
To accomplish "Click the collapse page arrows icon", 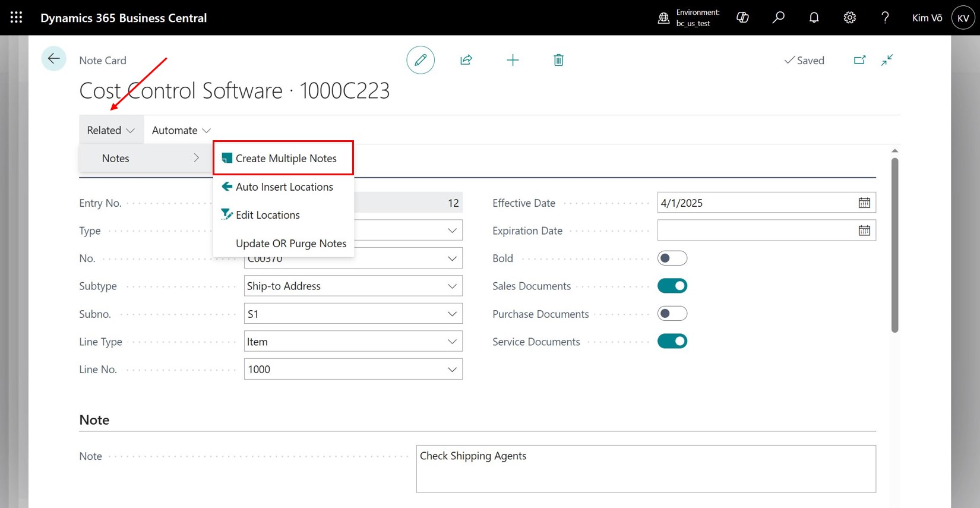I will 887,60.
